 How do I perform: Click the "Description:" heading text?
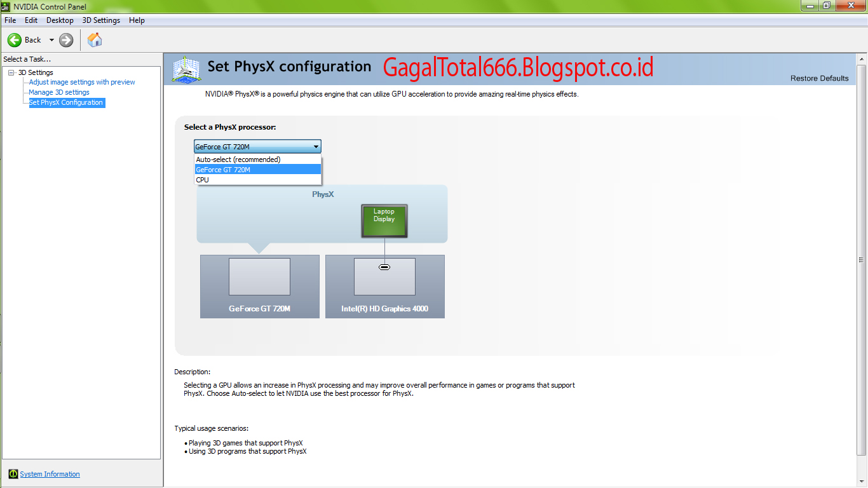[192, 372]
